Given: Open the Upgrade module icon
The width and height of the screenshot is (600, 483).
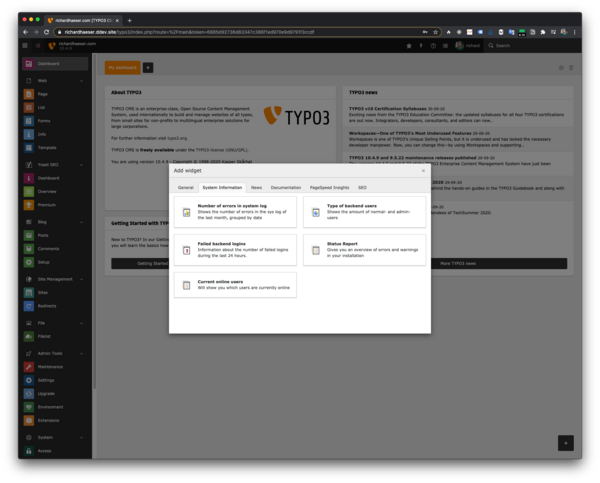Looking at the screenshot, I should (29, 393).
